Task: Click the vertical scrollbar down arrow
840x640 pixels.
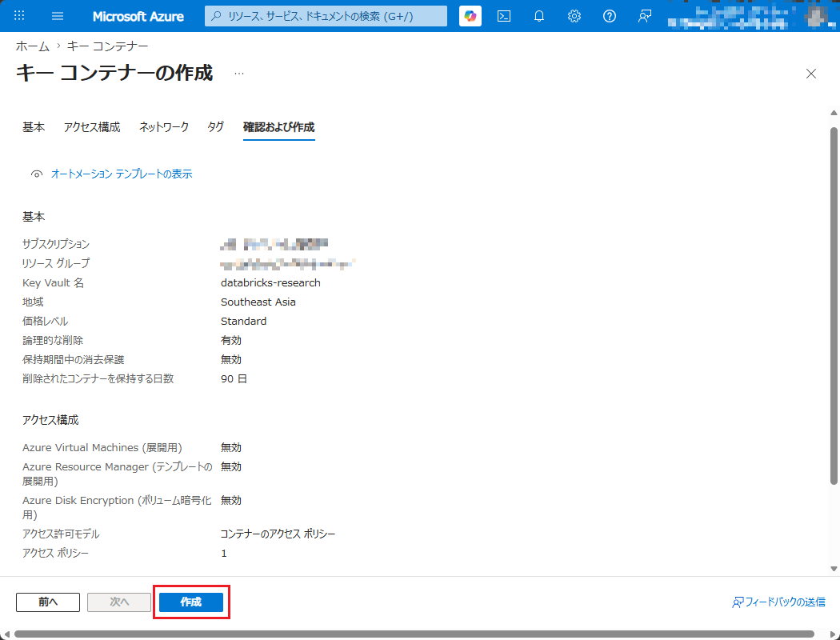Action: 834,569
